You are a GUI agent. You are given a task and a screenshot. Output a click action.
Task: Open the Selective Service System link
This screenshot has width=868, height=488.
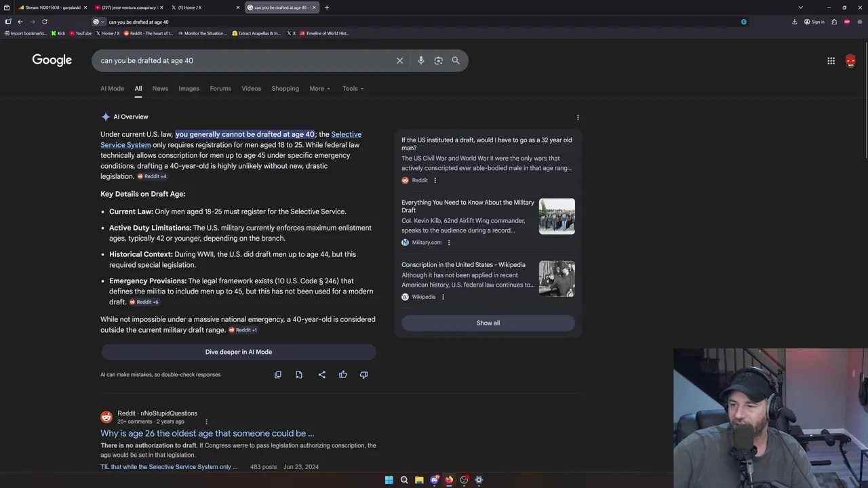point(231,140)
